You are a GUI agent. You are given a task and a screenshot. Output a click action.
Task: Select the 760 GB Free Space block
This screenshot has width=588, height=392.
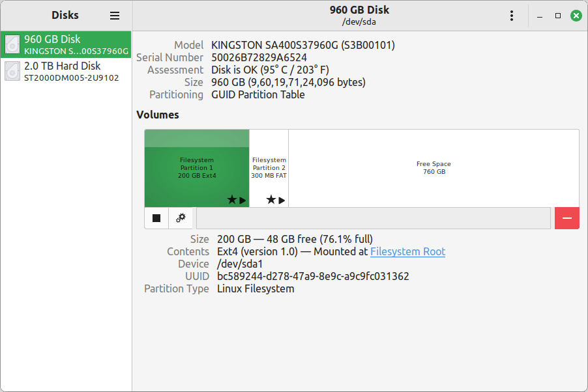pyautogui.click(x=434, y=167)
